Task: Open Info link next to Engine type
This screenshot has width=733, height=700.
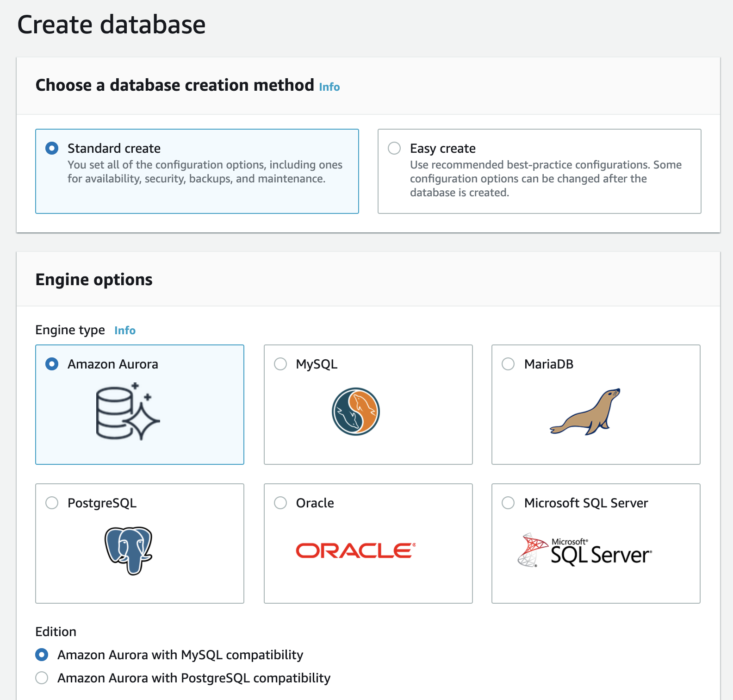Action: 125,331
